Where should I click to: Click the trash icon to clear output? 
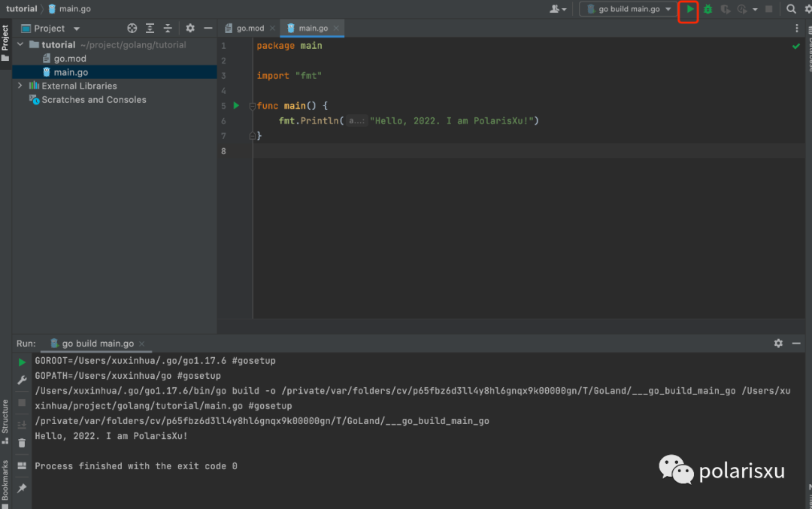tap(22, 443)
